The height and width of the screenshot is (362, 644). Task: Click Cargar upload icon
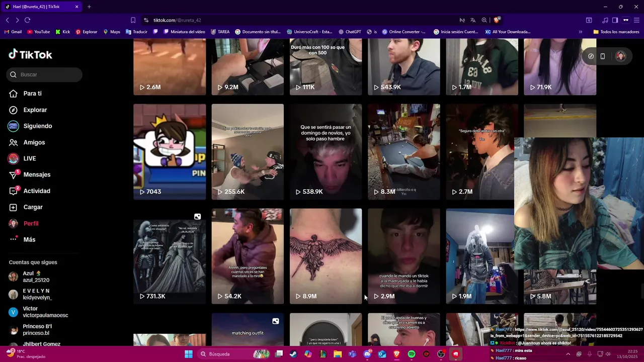point(13,207)
